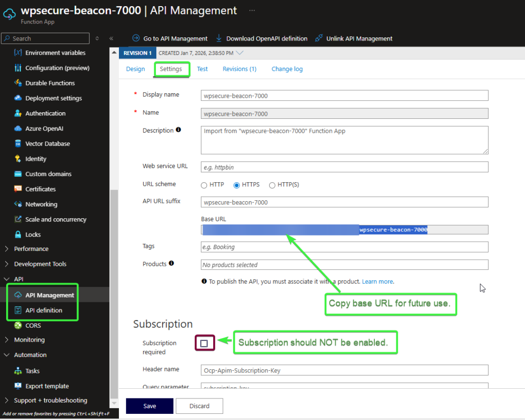Switch to the Design tab
Screen dimensions: 525x420
(135, 69)
